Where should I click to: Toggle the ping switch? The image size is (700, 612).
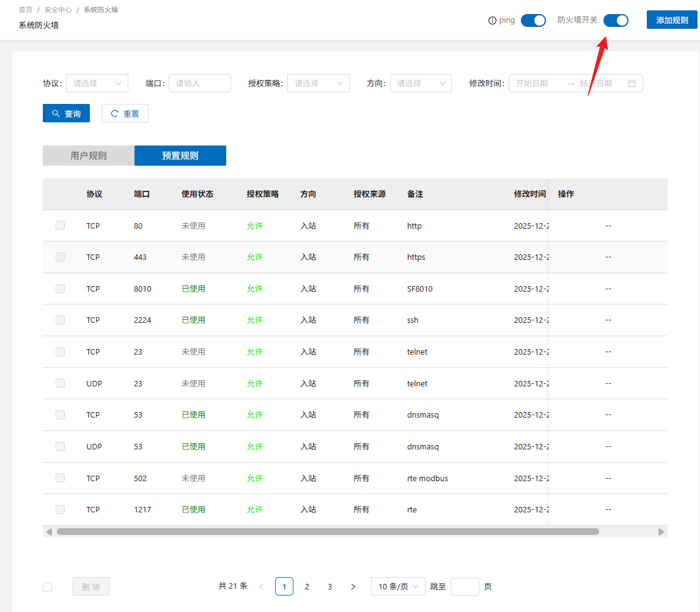533,21
